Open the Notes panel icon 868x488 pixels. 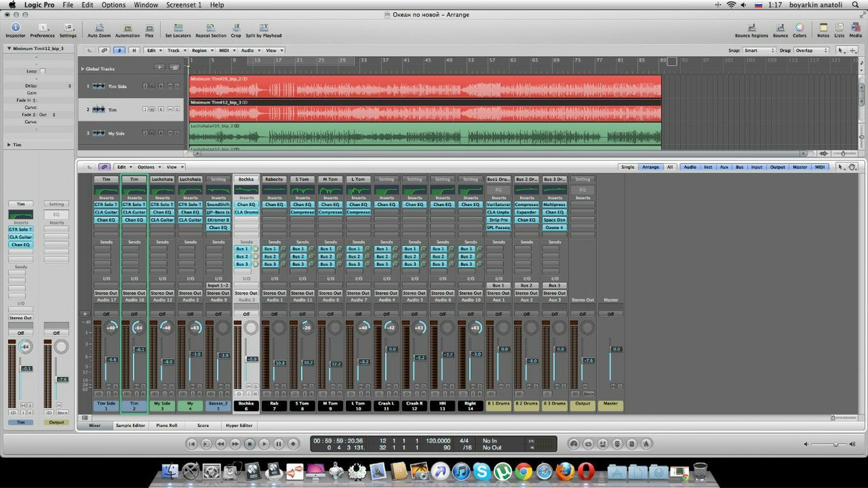coord(823,28)
